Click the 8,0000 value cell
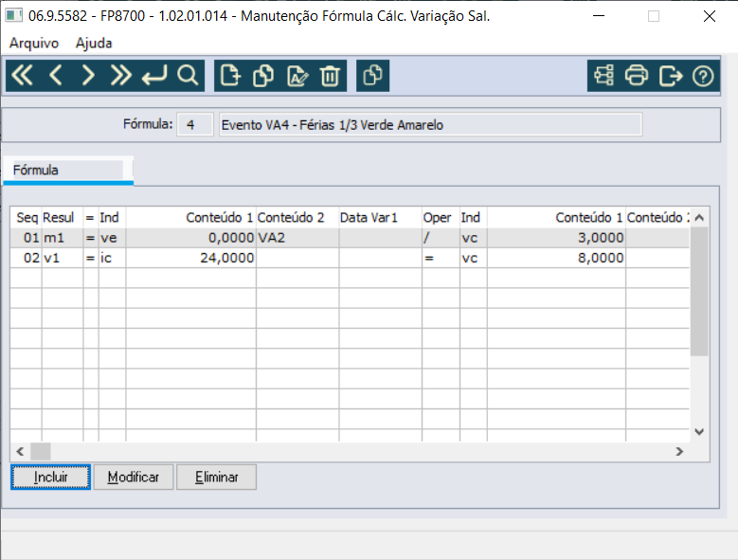This screenshot has width=738, height=560. pyautogui.click(x=556, y=258)
